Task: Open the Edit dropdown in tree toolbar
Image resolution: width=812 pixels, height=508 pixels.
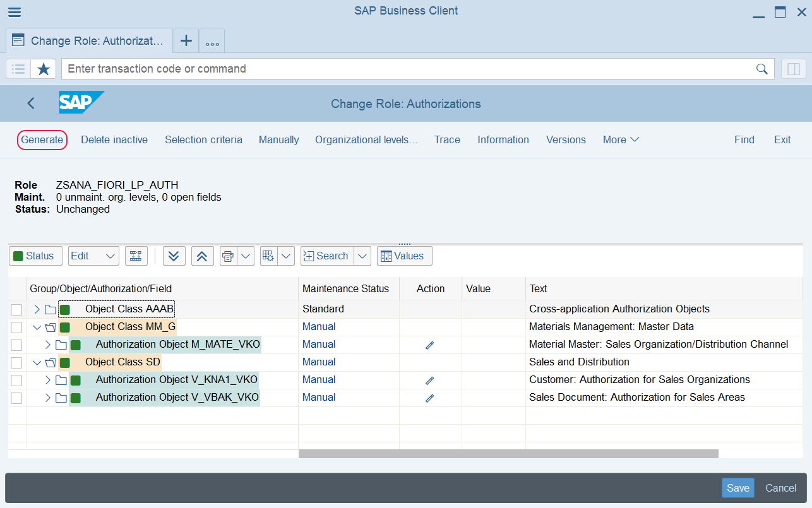Action: click(x=93, y=256)
